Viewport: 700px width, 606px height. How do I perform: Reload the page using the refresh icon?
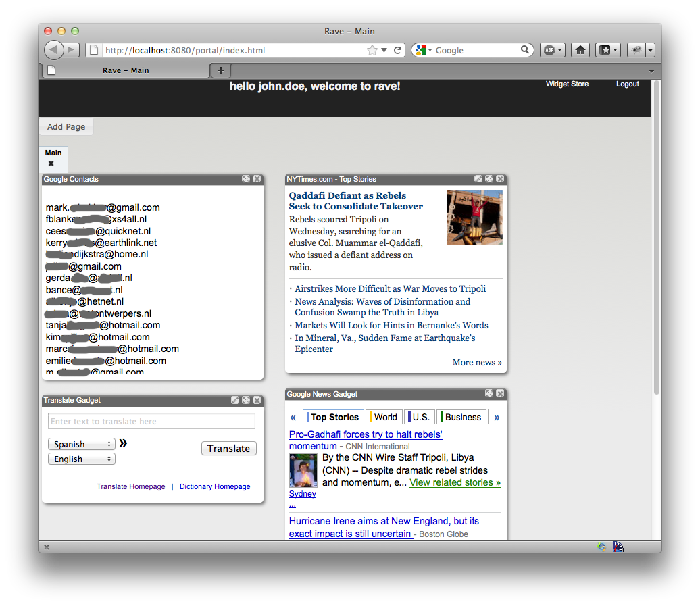pyautogui.click(x=398, y=50)
